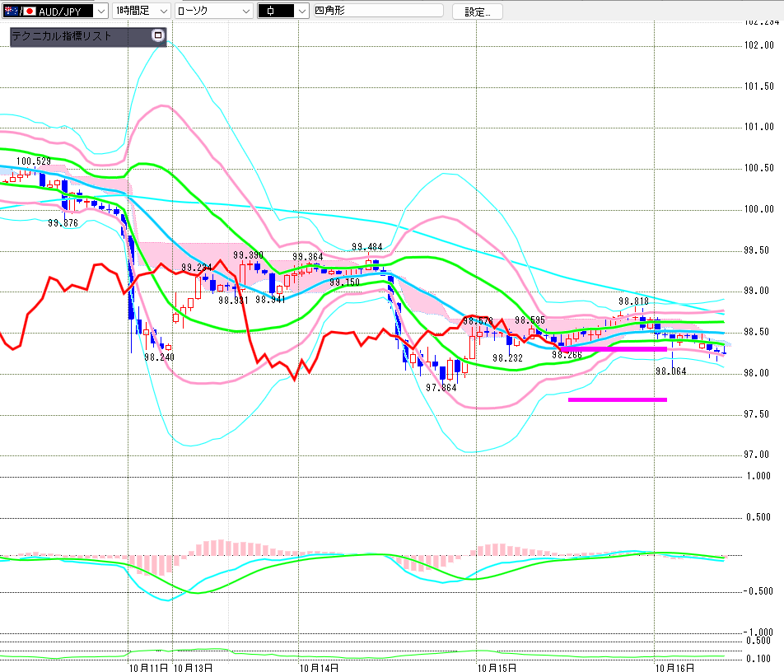The image size is (784, 672).
Task: Click the 102.00 price axis label
Action: pos(758,45)
